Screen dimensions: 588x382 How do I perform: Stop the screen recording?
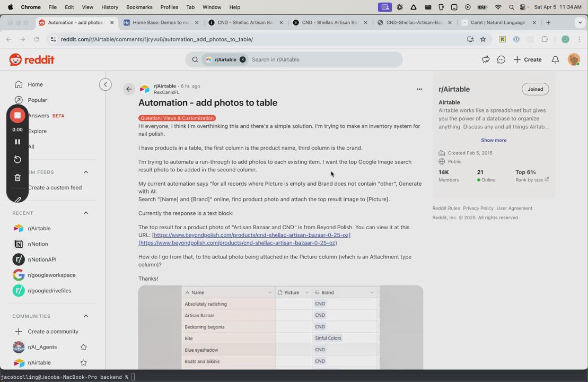point(17,115)
